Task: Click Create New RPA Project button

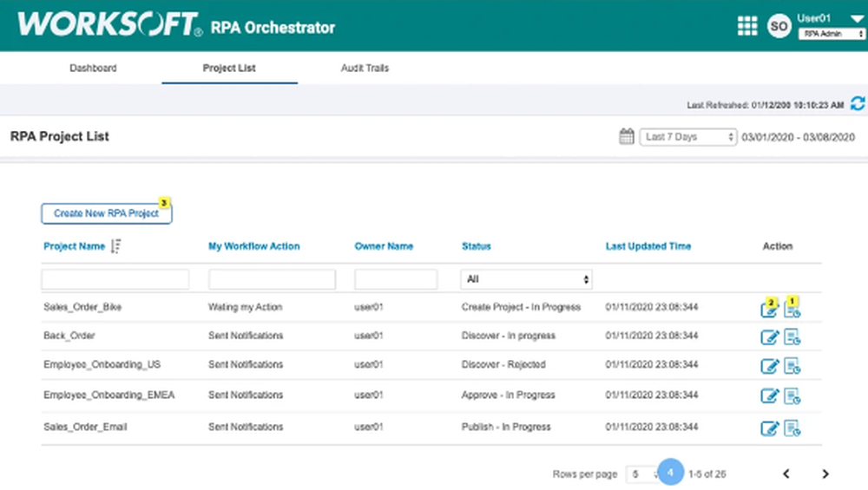Action: point(106,213)
